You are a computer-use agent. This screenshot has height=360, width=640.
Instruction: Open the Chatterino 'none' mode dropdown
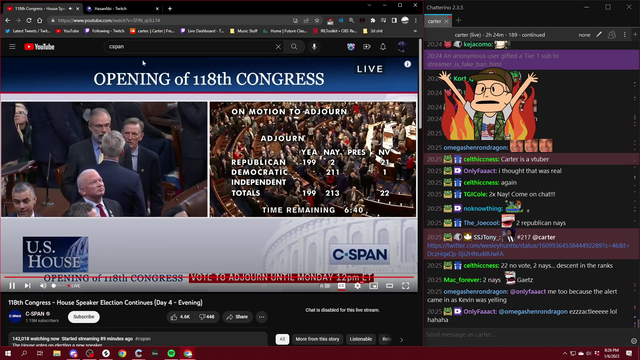click(584, 35)
